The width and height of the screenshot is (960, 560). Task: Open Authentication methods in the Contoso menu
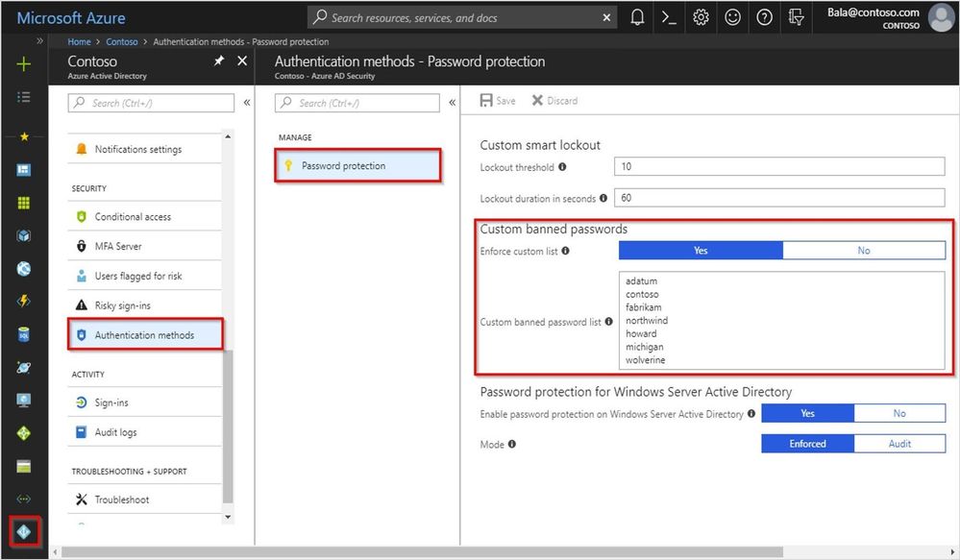(144, 334)
